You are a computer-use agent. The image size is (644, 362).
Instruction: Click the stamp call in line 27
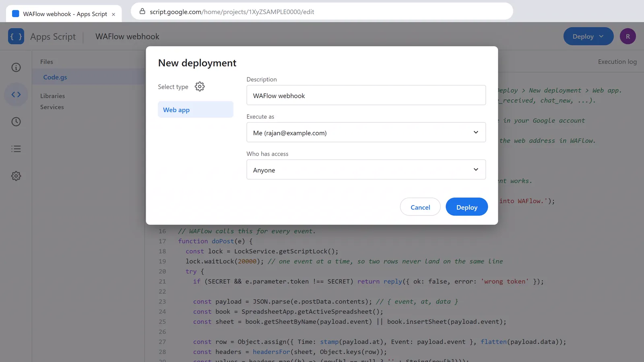(329, 342)
